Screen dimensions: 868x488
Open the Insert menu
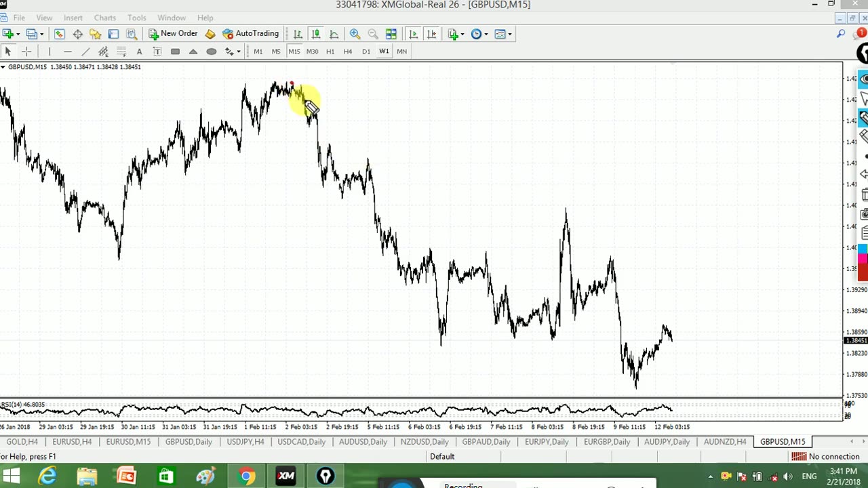pyautogui.click(x=73, y=18)
